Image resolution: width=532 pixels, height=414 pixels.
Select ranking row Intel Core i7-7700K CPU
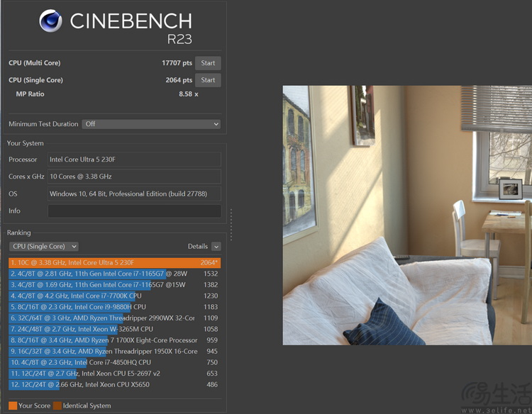click(115, 296)
